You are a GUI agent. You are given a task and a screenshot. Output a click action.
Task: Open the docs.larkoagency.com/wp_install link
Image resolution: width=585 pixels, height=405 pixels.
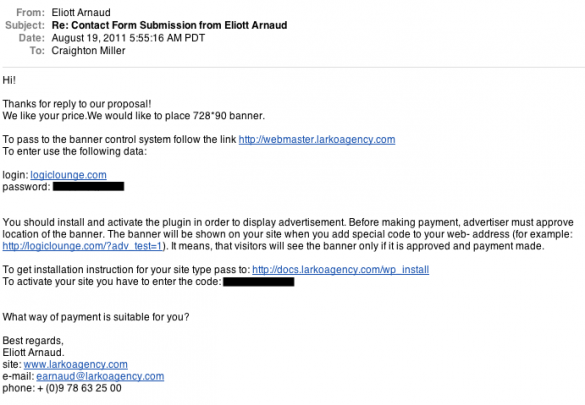[340, 270]
